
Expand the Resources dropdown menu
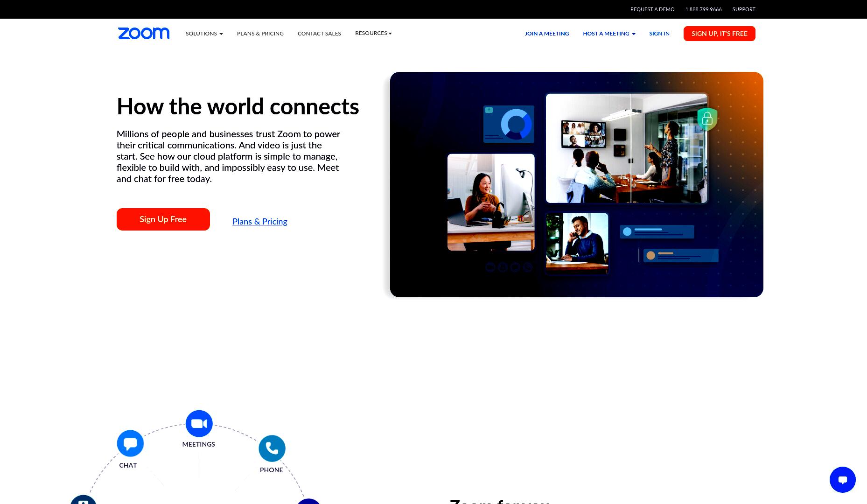(373, 33)
